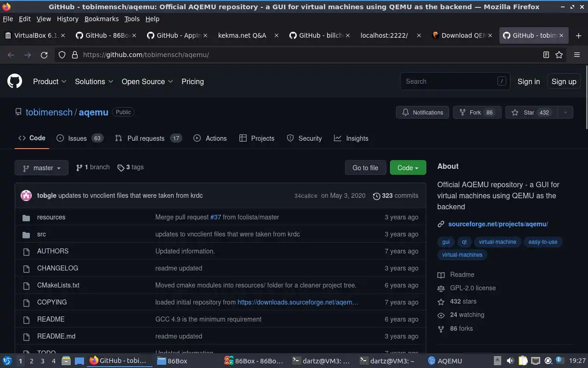Open the GPL-2.0 license link
Image resolution: width=588 pixels, height=368 pixels.
coord(473,288)
